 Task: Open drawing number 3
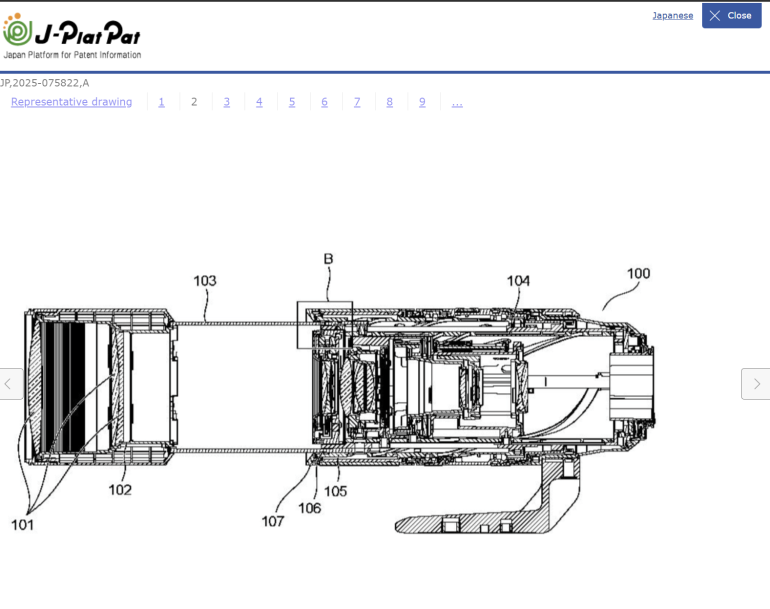[x=226, y=102]
